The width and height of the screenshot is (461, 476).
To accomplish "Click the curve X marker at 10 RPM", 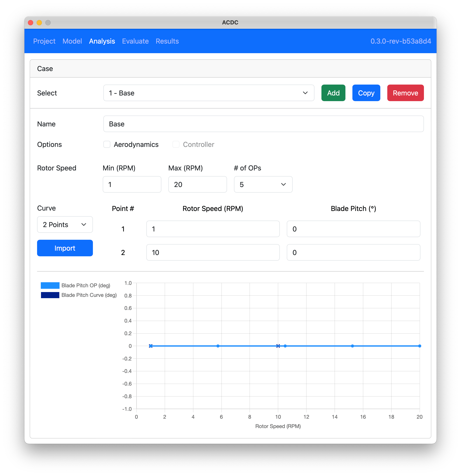I will (278, 346).
